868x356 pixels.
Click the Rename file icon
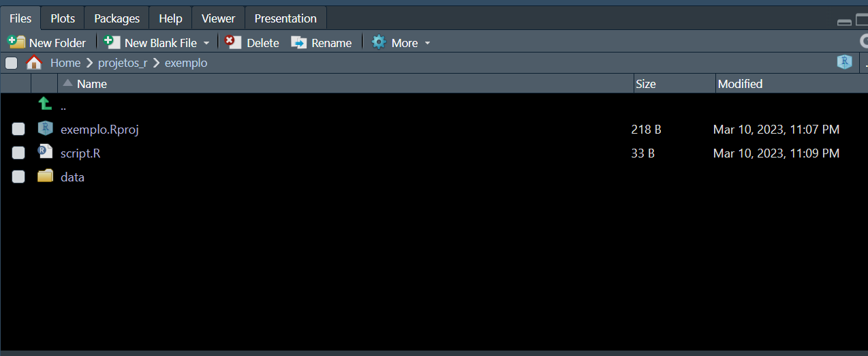(299, 42)
